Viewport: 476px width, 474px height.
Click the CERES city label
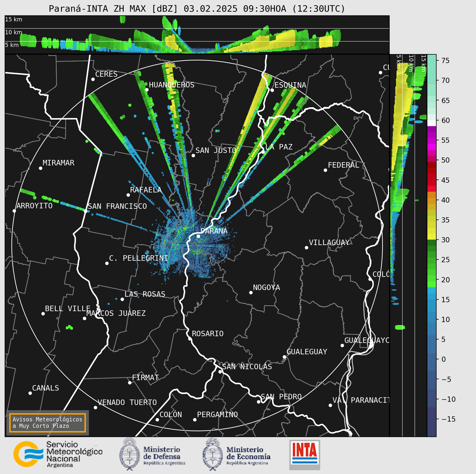pos(106,74)
